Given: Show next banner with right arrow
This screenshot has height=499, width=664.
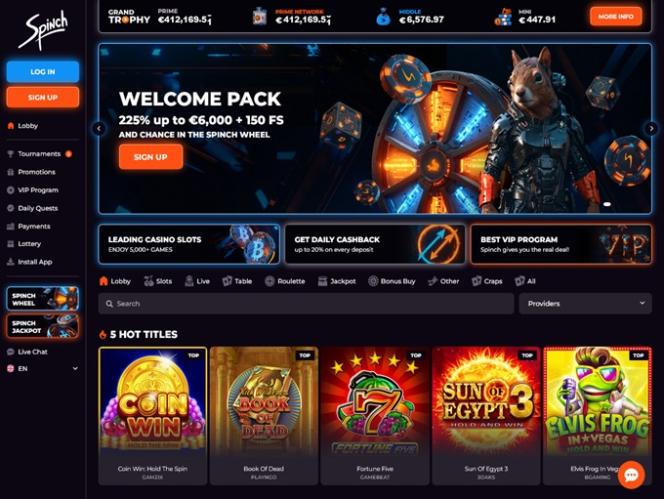Looking at the screenshot, I should [650, 128].
